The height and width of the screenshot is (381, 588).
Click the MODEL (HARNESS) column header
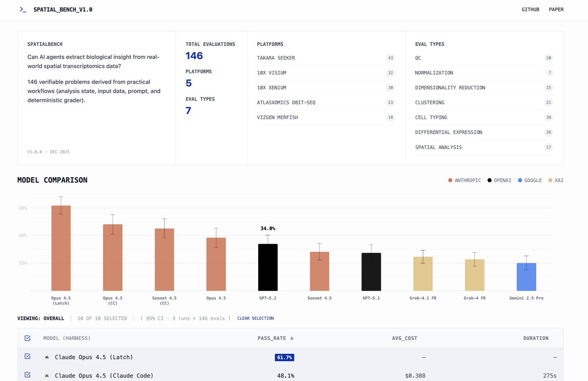point(67,338)
